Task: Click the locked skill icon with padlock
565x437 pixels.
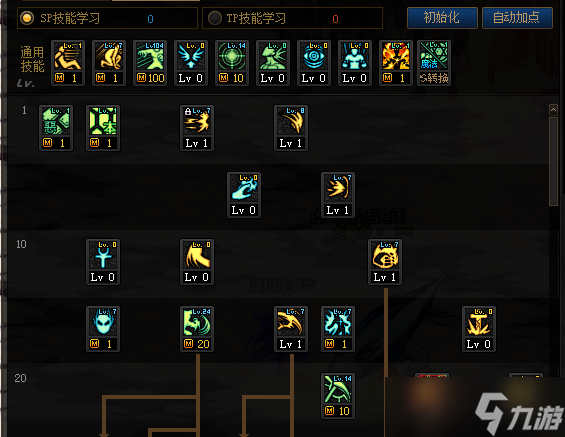Action: [197, 128]
